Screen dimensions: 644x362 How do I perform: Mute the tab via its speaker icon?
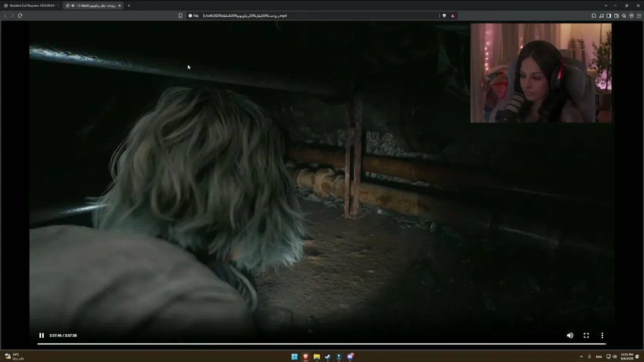[73, 6]
